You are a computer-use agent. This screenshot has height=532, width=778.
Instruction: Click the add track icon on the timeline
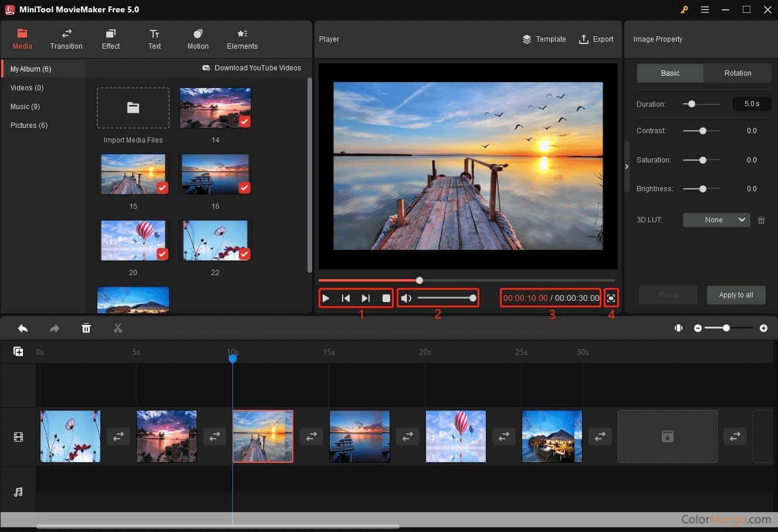[18, 351]
